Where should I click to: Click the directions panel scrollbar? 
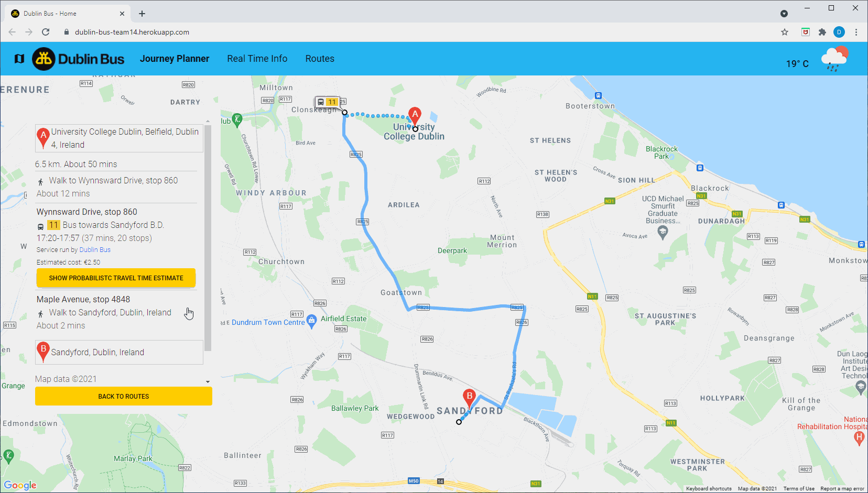point(208,238)
